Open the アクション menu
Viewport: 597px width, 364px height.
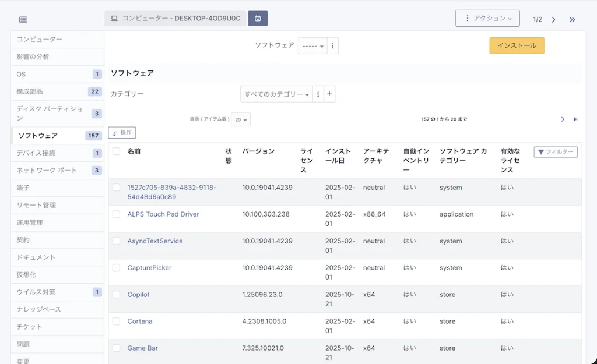pos(487,18)
